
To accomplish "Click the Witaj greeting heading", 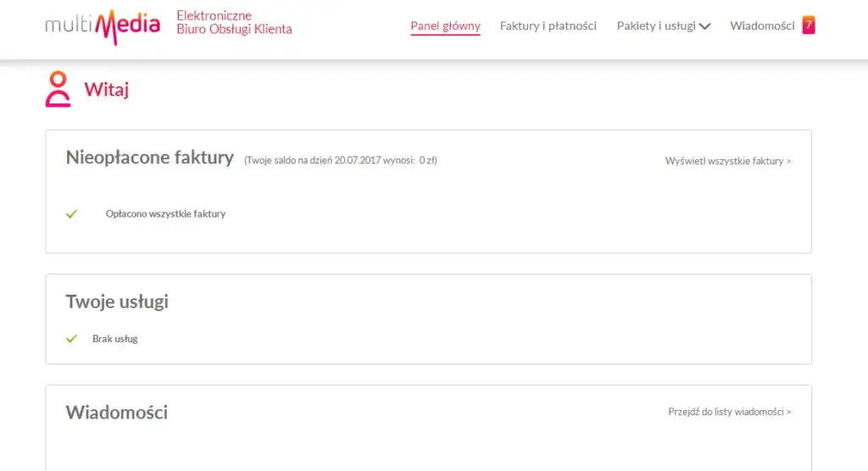I will (x=106, y=89).
